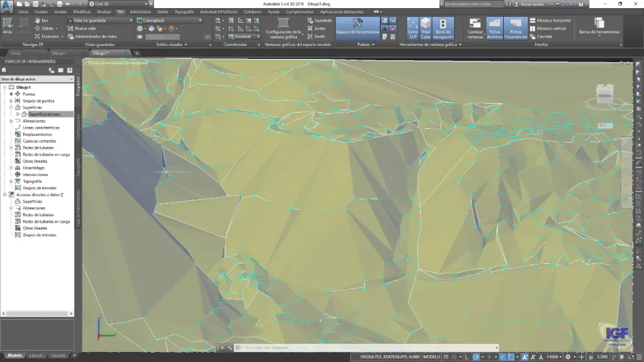Open the Conceptual visual style dropdown
This screenshot has width=644, height=362.
(170, 20)
